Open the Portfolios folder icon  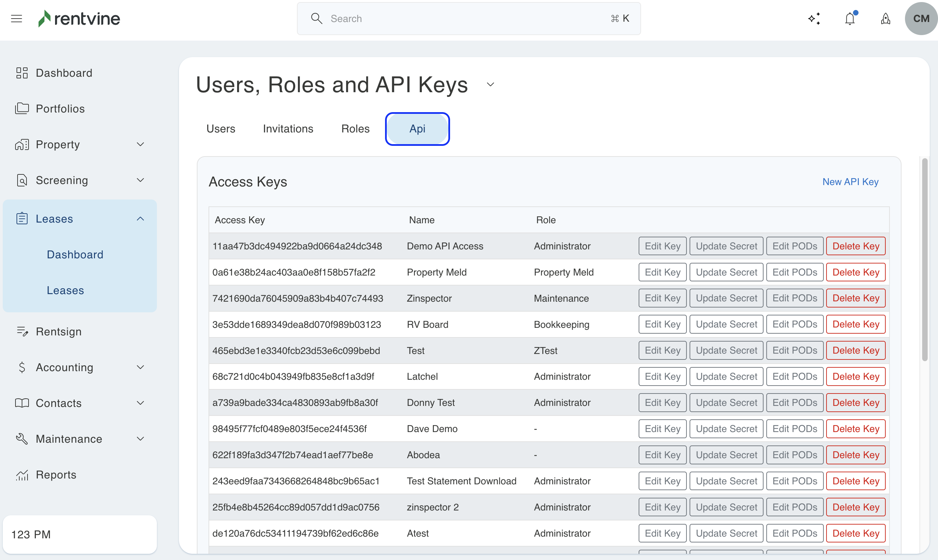[x=22, y=109]
